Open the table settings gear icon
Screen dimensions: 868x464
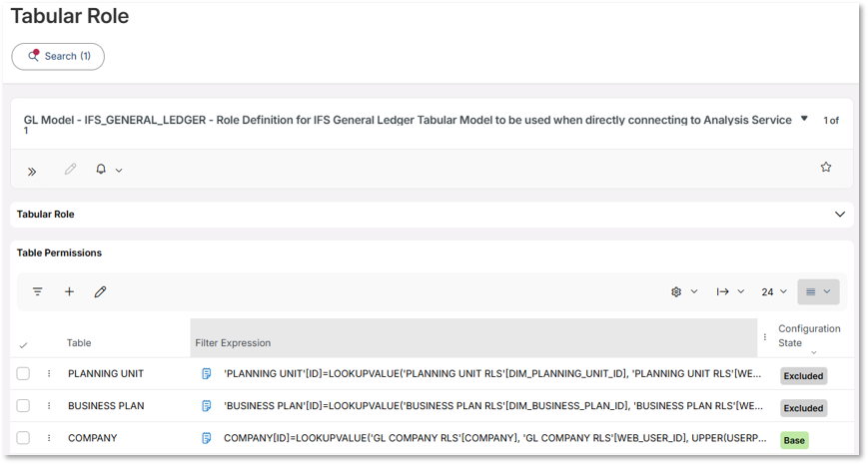tap(676, 292)
